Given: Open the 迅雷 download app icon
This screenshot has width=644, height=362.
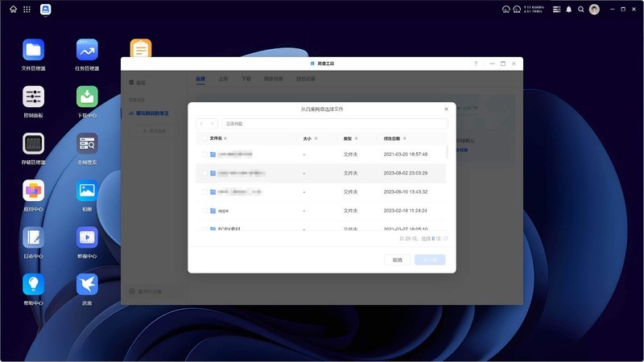Looking at the screenshot, I should (87, 284).
